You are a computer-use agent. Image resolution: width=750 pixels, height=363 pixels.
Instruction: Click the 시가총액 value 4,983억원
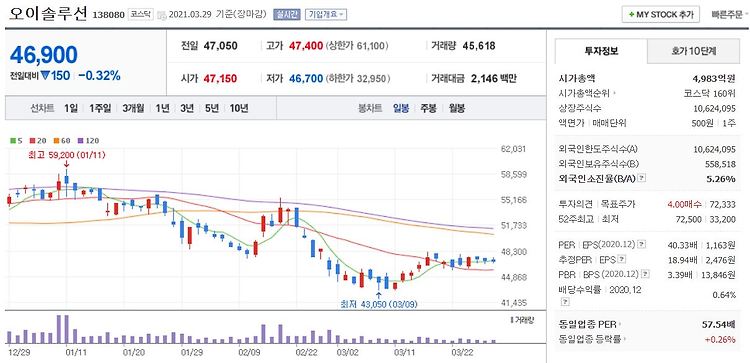click(714, 79)
